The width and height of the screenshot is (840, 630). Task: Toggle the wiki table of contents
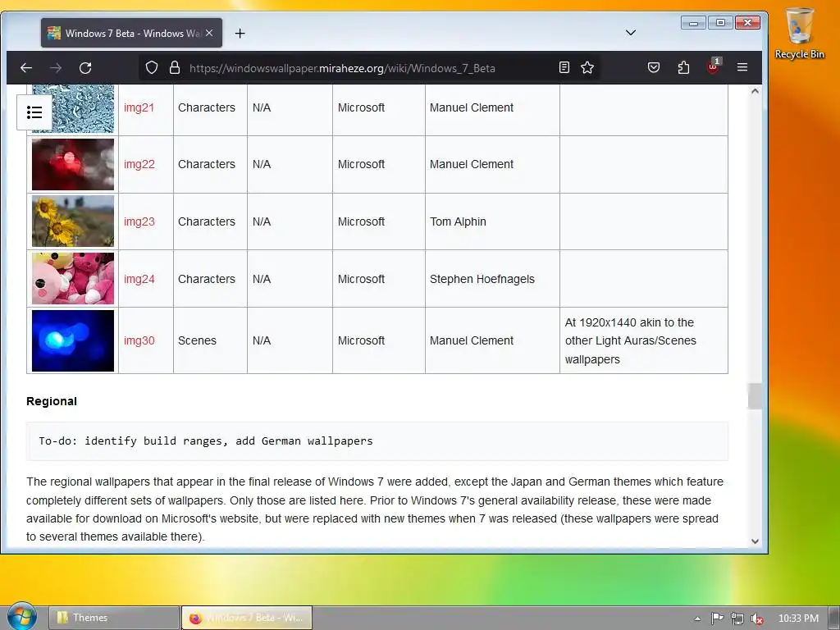click(34, 112)
